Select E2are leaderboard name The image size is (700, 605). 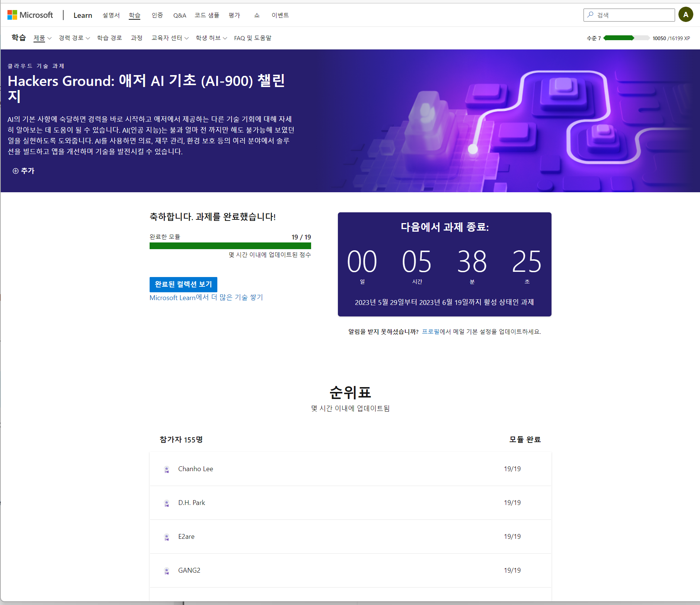[186, 537]
